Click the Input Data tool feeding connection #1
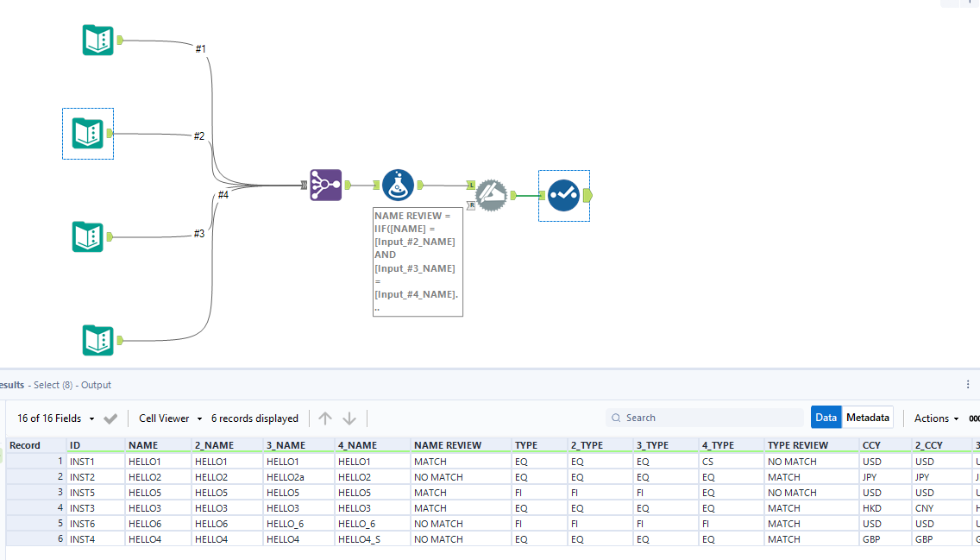The image size is (980, 560). pyautogui.click(x=97, y=40)
